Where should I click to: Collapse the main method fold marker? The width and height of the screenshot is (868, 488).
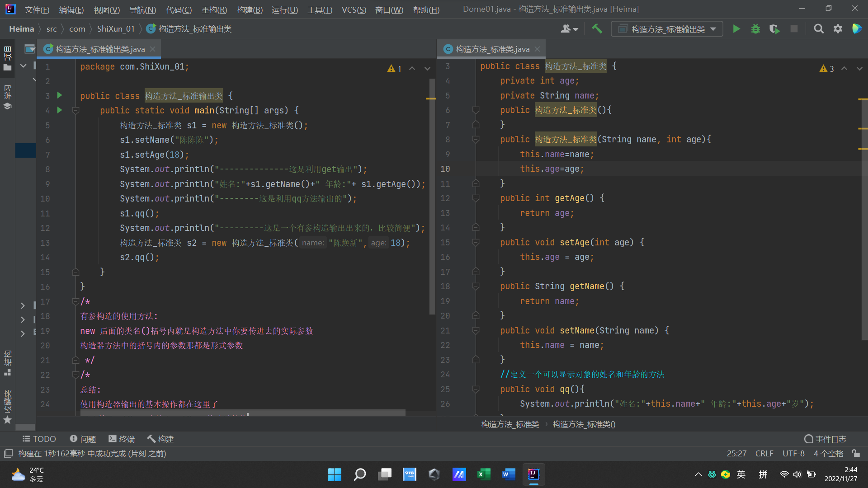click(x=76, y=110)
